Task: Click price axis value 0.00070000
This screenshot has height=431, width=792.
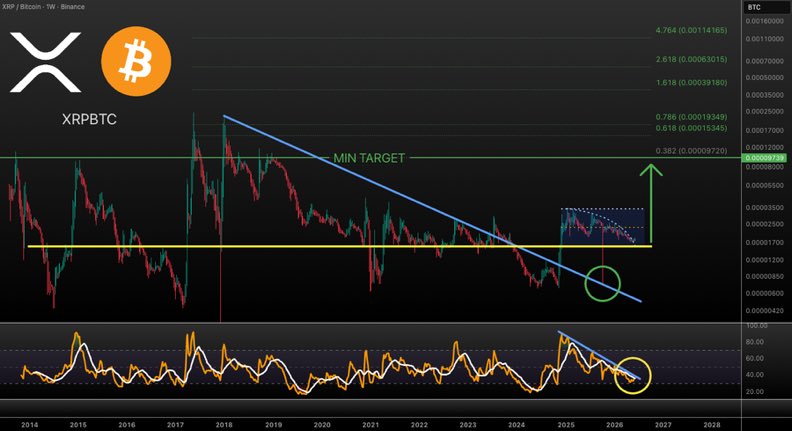Action: click(x=765, y=61)
